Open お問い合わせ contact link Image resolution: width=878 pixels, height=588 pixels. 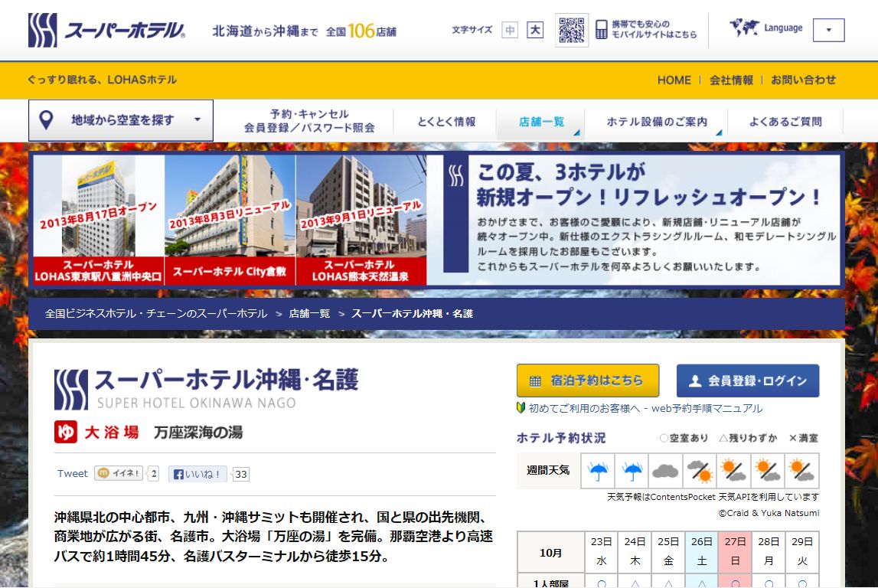click(803, 80)
